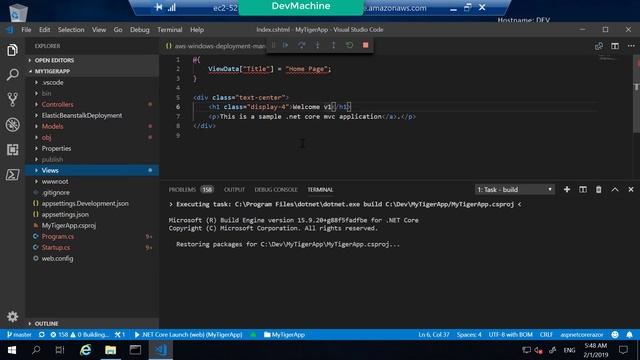This screenshot has height=360, width=640.
Task: Split the terminal panel
Action: coord(583,189)
